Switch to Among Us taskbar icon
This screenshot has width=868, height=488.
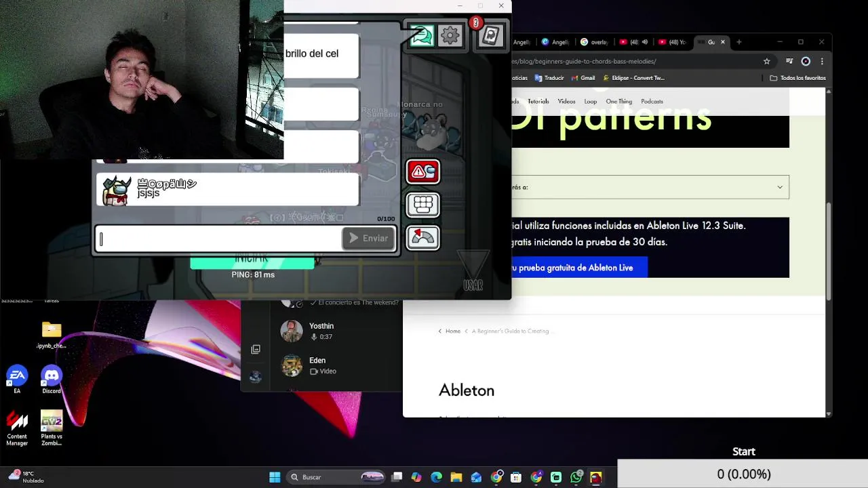click(x=596, y=477)
